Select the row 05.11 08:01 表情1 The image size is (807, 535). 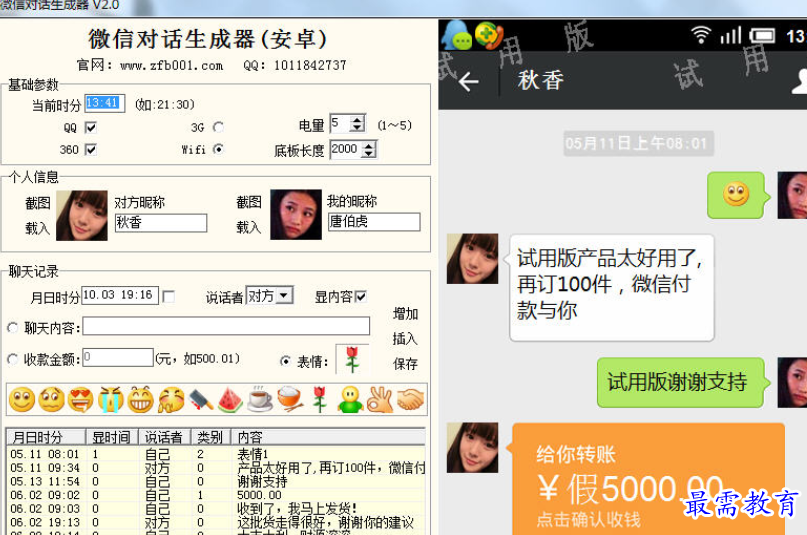coord(216,454)
